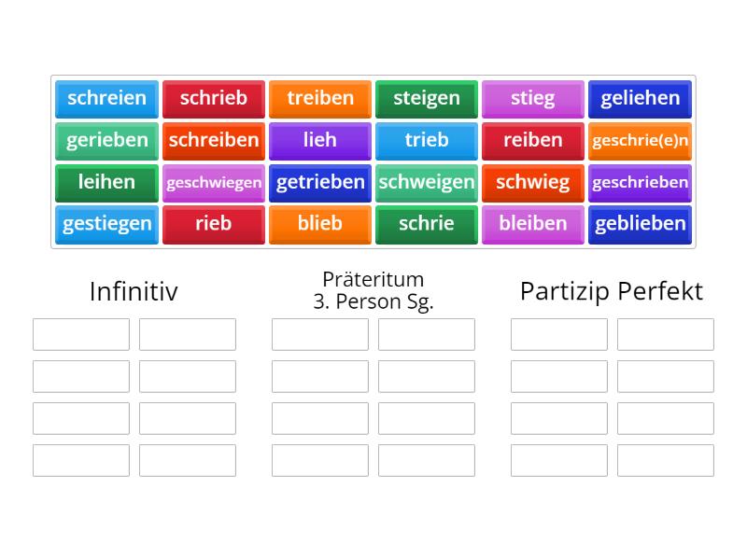Click the "treiben" tile

click(x=319, y=99)
